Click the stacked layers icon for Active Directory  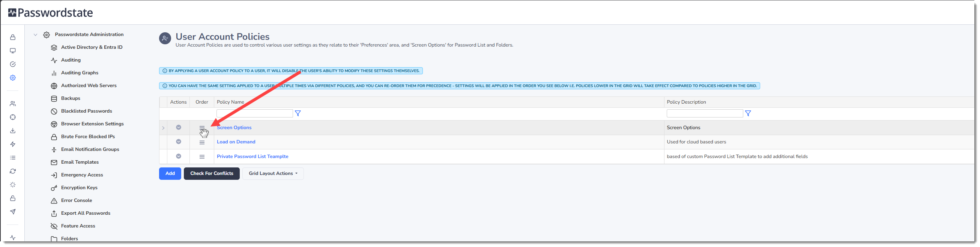click(x=54, y=48)
